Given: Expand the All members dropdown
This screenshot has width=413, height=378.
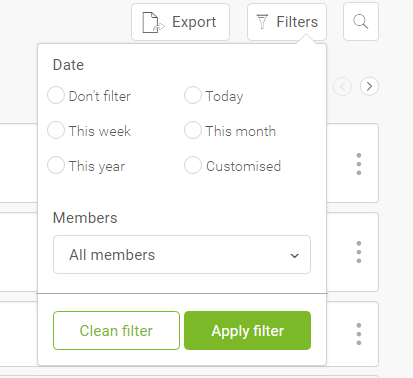Looking at the screenshot, I should (182, 255).
